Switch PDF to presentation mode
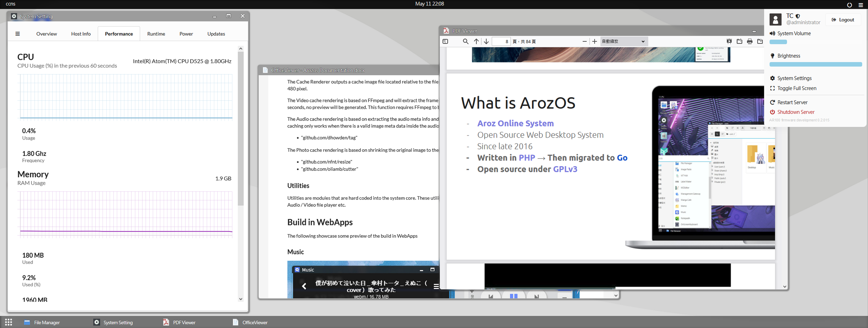The width and height of the screenshot is (868, 328). click(729, 41)
